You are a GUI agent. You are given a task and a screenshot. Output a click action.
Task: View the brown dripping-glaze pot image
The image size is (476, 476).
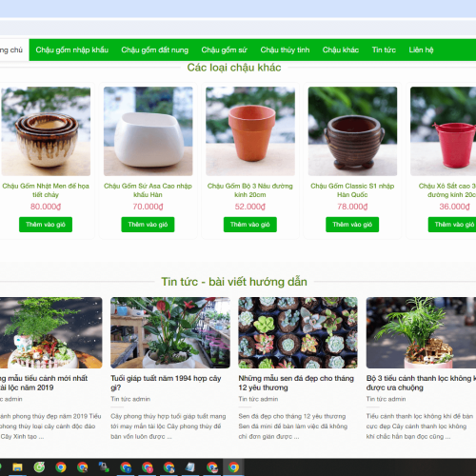(x=46, y=131)
